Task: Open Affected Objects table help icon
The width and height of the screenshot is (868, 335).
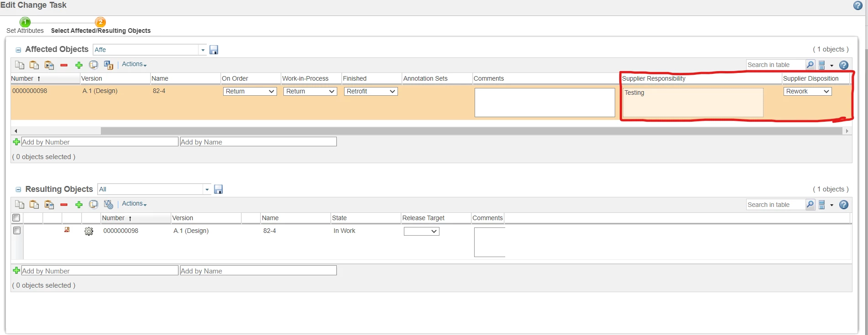Action: (x=844, y=65)
